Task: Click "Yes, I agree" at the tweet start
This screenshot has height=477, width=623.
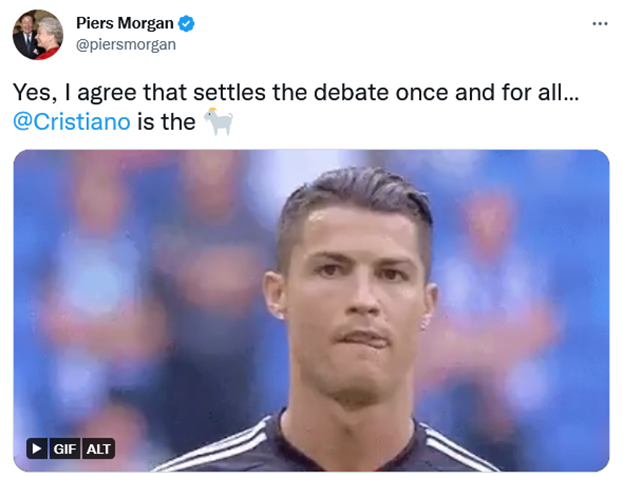Action: (x=75, y=93)
